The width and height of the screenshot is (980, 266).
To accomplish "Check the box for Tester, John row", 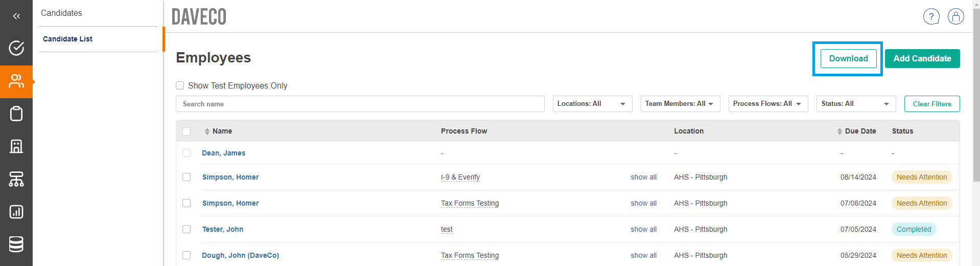I will 186,229.
